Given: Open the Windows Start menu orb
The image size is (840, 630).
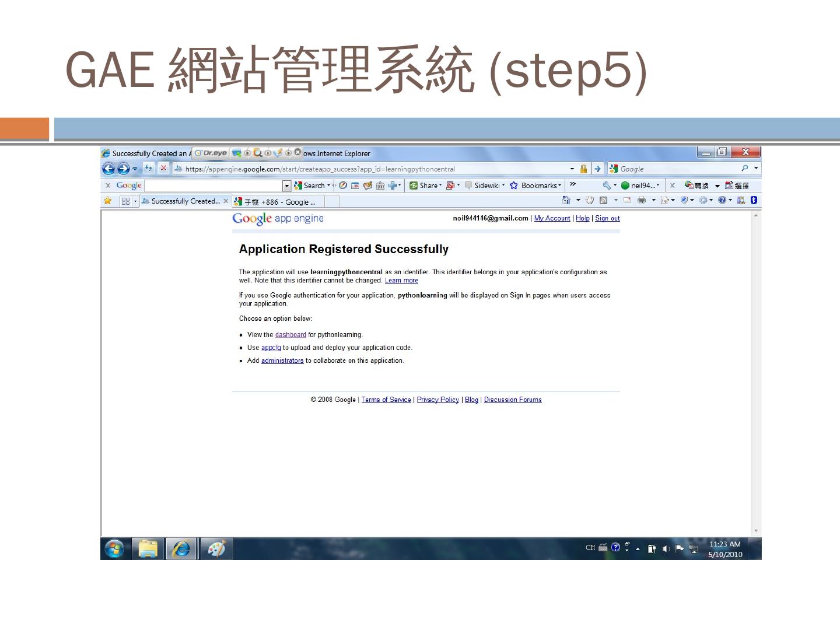Looking at the screenshot, I should (x=114, y=549).
